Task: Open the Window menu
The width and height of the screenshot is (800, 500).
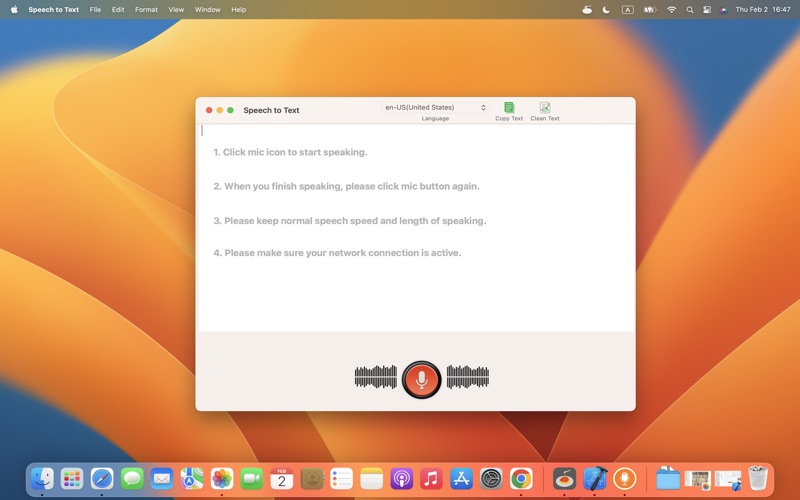Action: [x=207, y=10]
